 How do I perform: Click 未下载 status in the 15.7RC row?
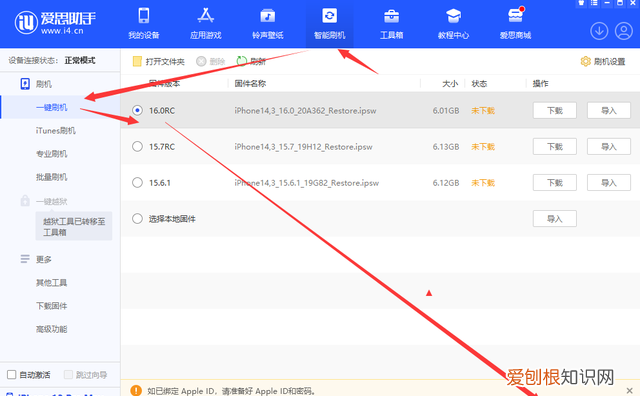pyautogui.click(x=483, y=147)
